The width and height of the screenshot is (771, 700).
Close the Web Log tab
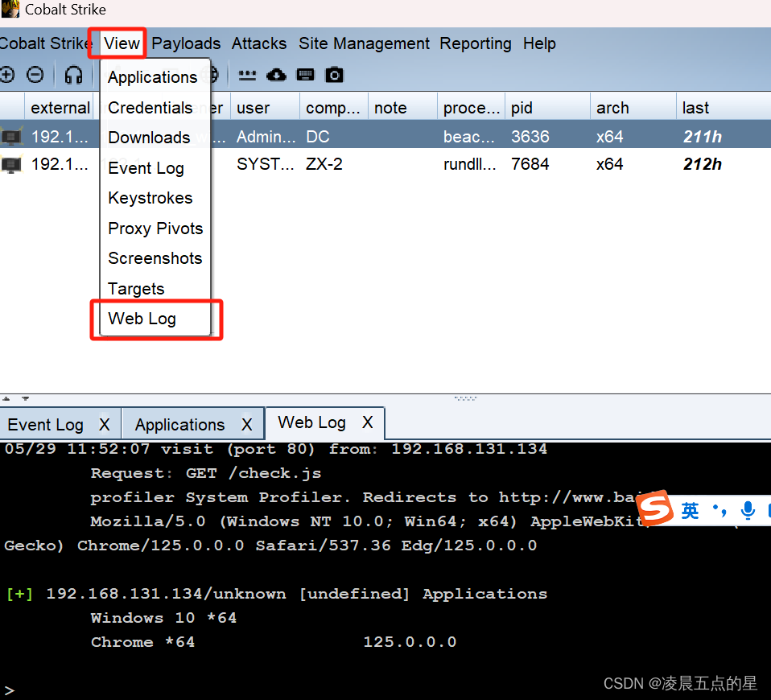pyautogui.click(x=367, y=422)
